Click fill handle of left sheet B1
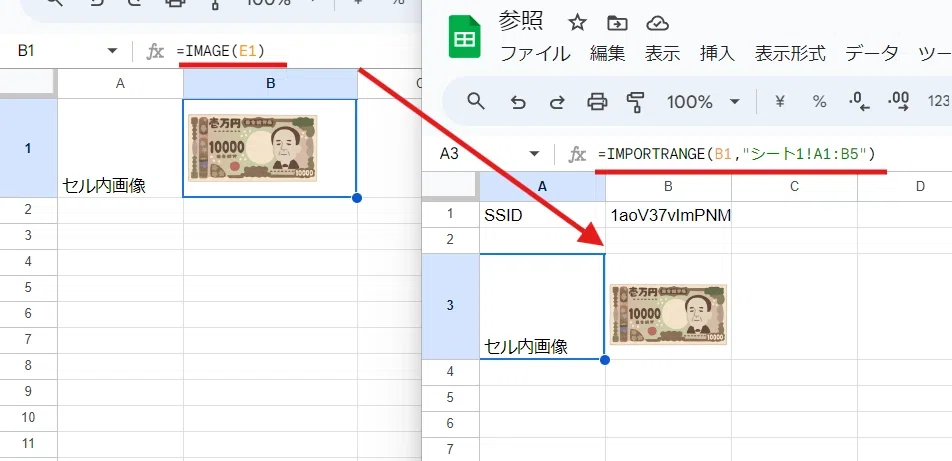The image size is (952, 461). (357, 198)
